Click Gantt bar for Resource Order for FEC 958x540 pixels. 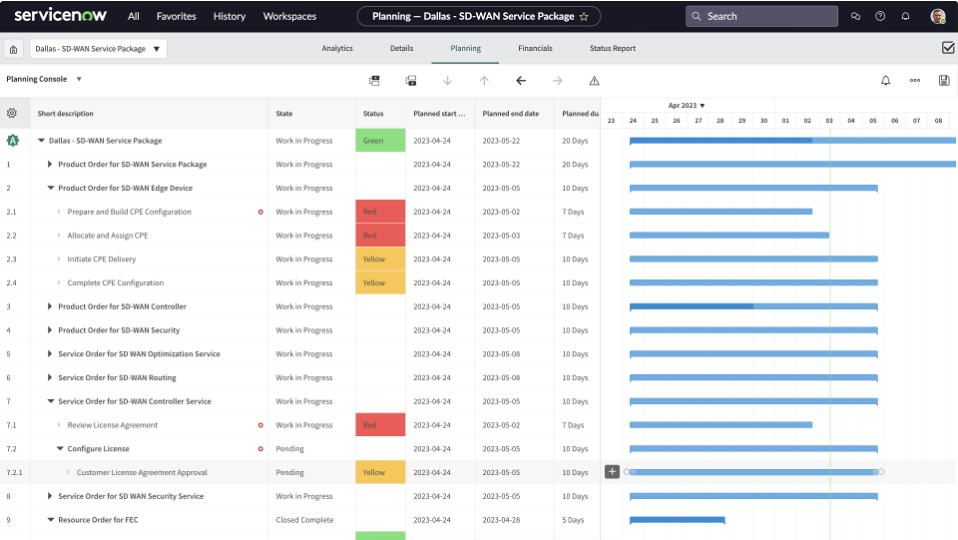pyautogui.click(x=678, y=520)
